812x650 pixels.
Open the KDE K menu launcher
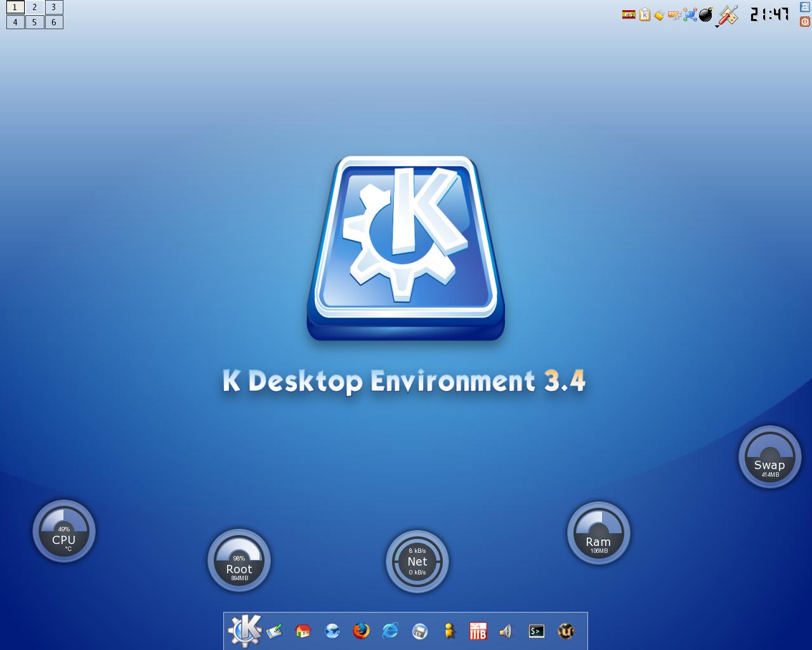pyautogui.click(x=245, y=630)
